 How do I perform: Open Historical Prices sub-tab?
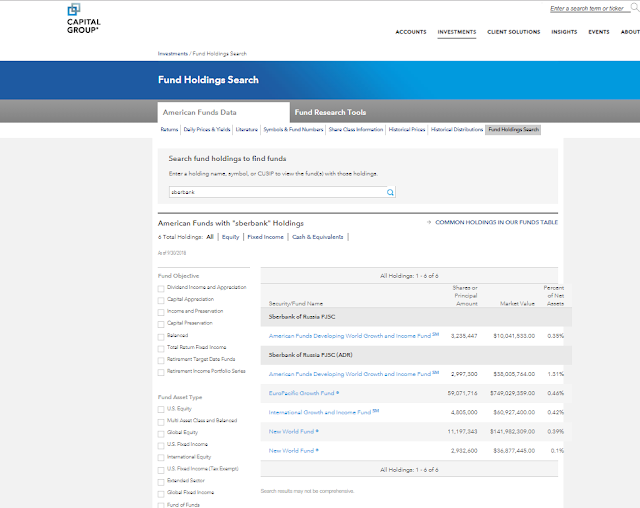[x=407, y=129]
